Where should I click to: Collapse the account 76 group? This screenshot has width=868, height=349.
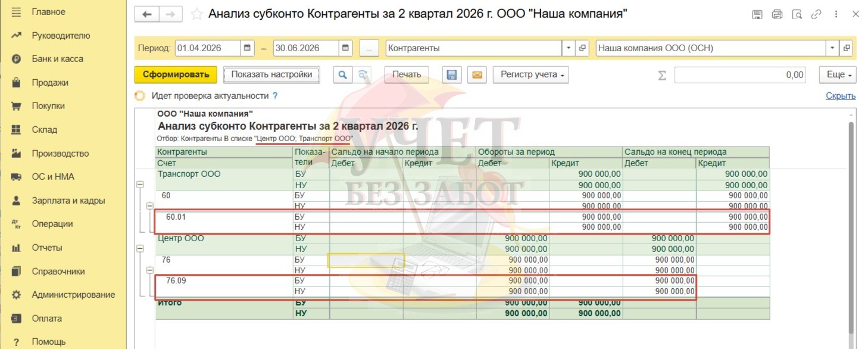(151, 270)
